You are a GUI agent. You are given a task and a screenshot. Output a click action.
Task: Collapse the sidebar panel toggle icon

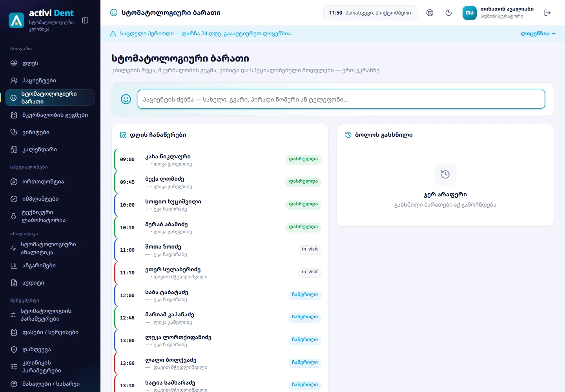(85, 20)
